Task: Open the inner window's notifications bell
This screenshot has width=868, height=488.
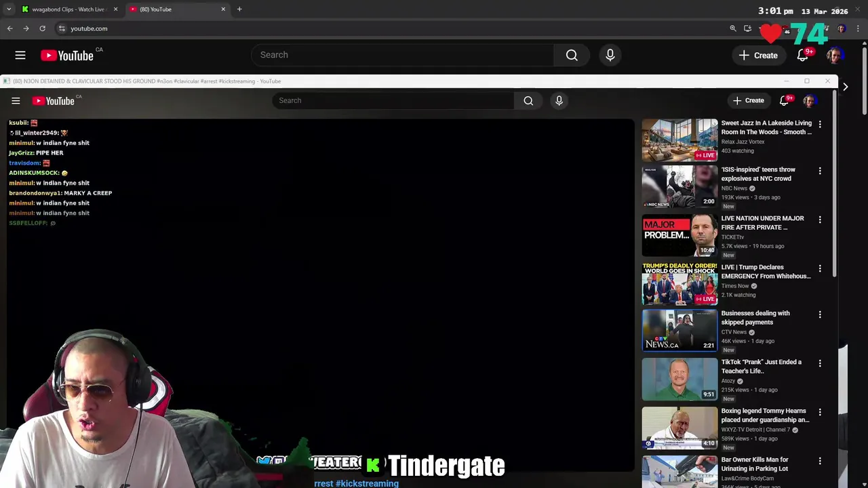Action: point(785,100)
